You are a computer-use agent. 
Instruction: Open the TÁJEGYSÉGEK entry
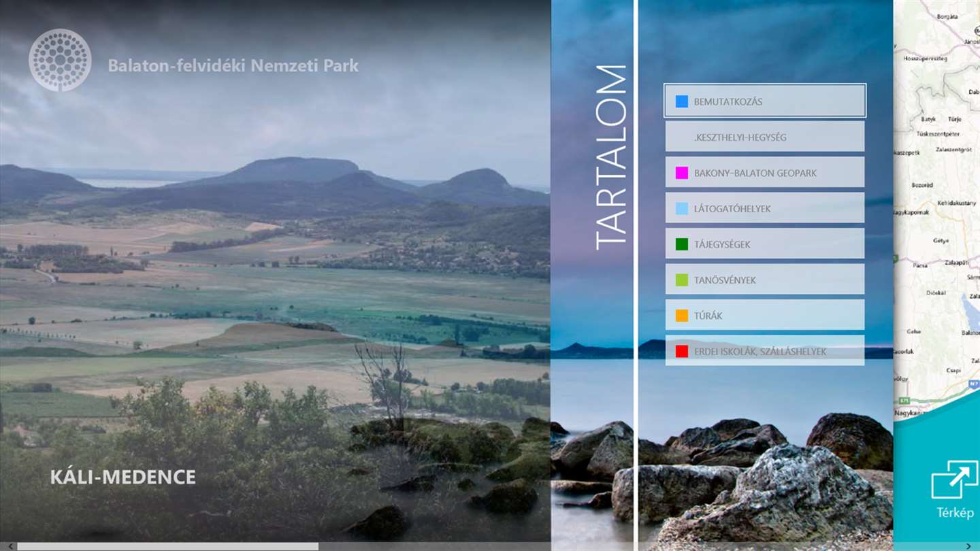coord(765,244)
